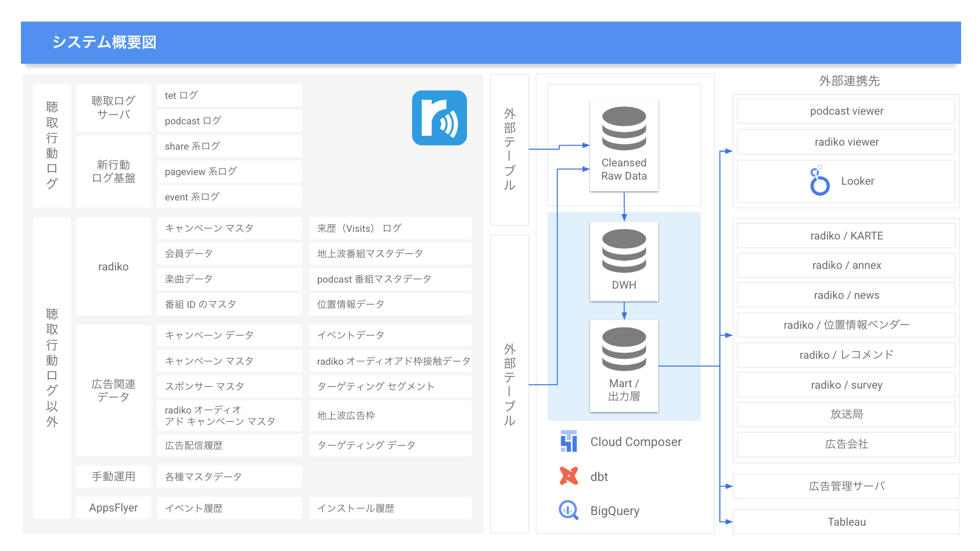Select the Cleansed Raw Data database icon
Image resolution: width=980 pixels, height=551 pixels.
624,129
